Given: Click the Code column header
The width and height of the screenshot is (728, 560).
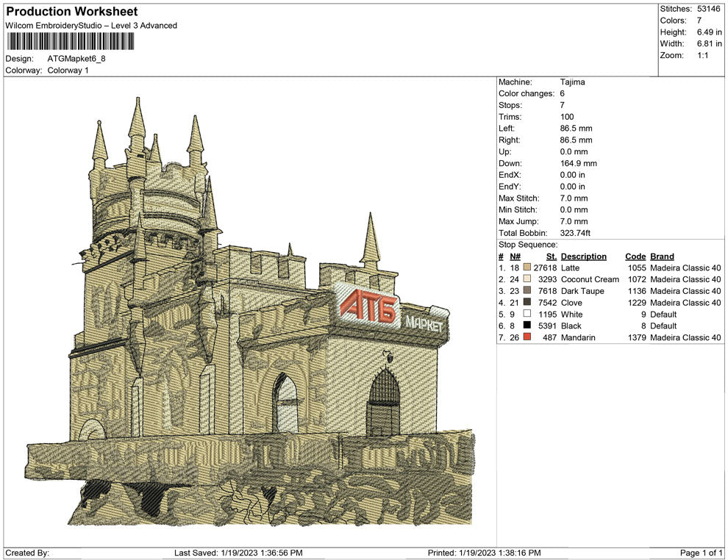Looking at the screenshot, I should tap(635, 256).
